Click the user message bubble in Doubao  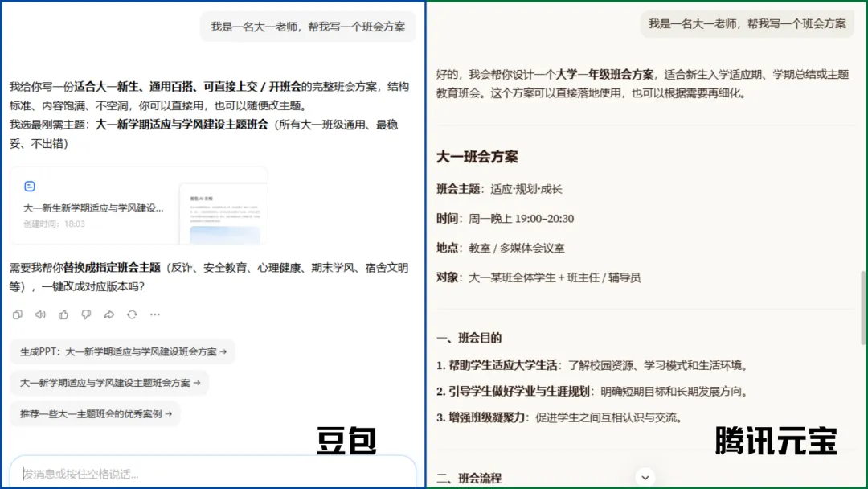(308, 27)
